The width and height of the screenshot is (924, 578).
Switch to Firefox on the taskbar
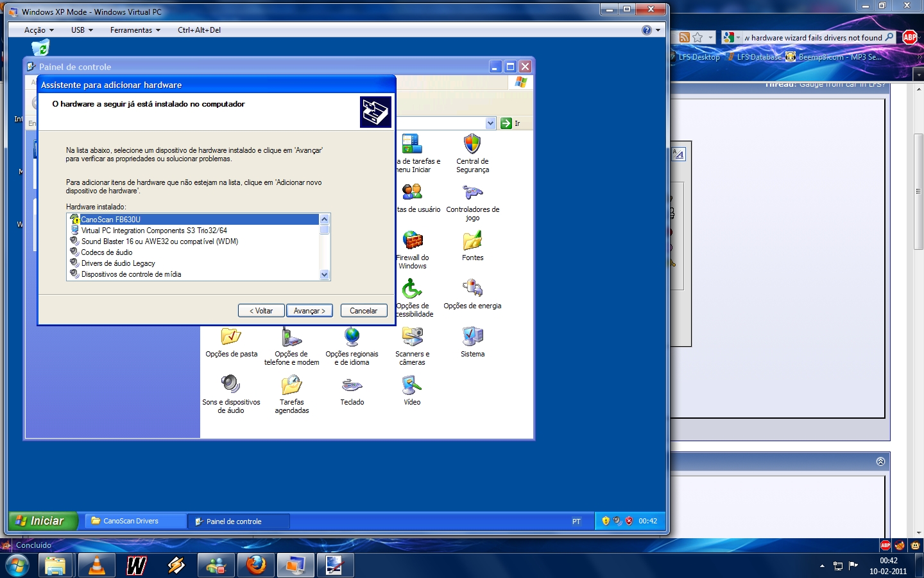(x=256, y=566)
